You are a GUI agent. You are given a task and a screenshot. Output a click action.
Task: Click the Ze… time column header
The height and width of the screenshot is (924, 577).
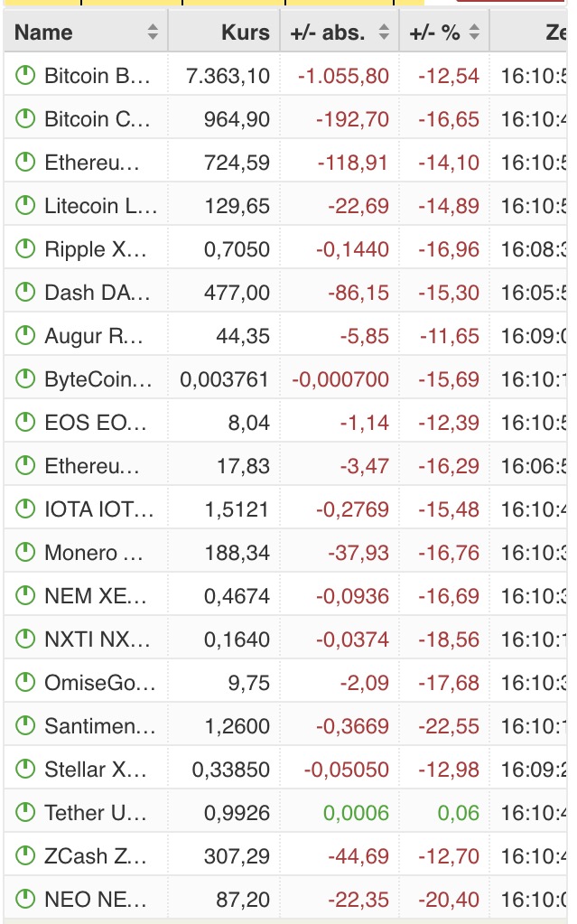[x=556, y=33]
